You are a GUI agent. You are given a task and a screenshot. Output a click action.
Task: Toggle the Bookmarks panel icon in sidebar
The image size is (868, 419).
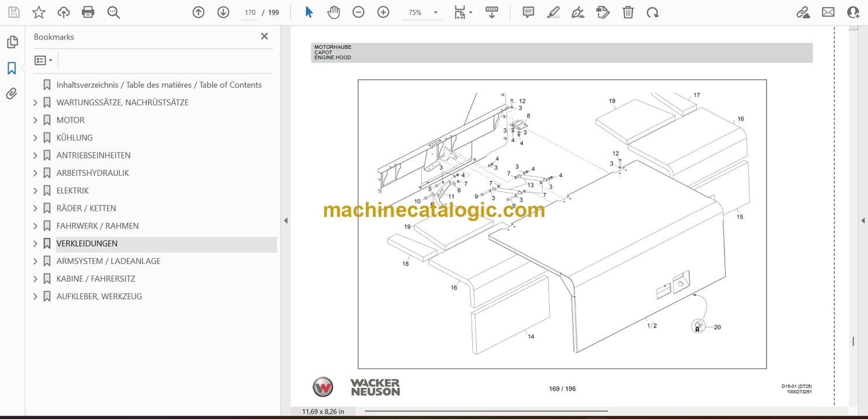(x=12, y=68)
